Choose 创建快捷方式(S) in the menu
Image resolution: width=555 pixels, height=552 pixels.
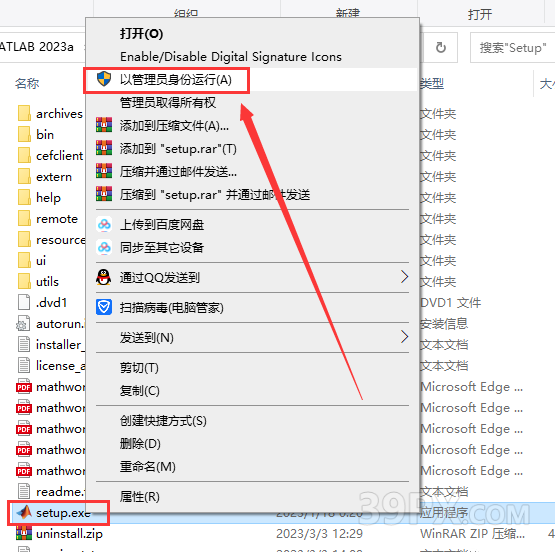(163, 421)
